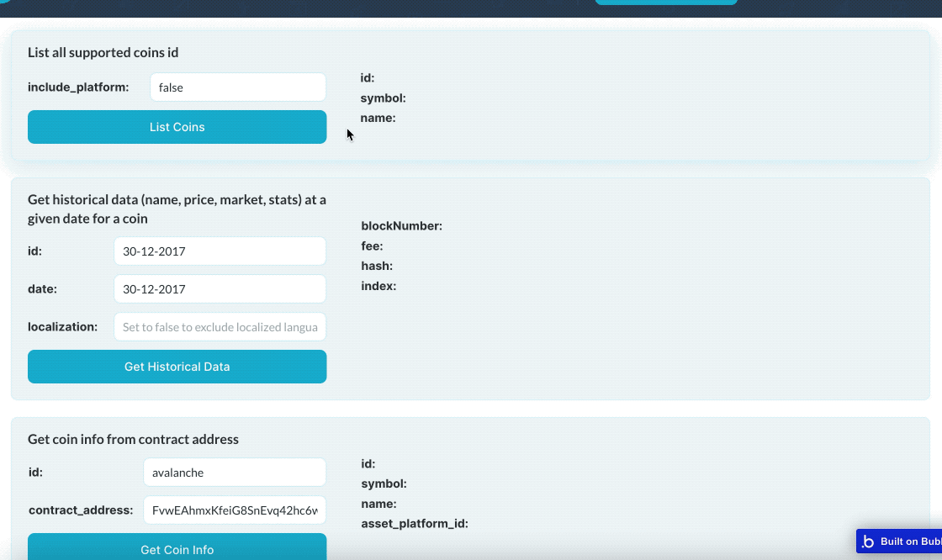Viewport: 942px width, 560px height.
Task: Select the 'Get coin info from contract address' heading
Action: point(133,439)
